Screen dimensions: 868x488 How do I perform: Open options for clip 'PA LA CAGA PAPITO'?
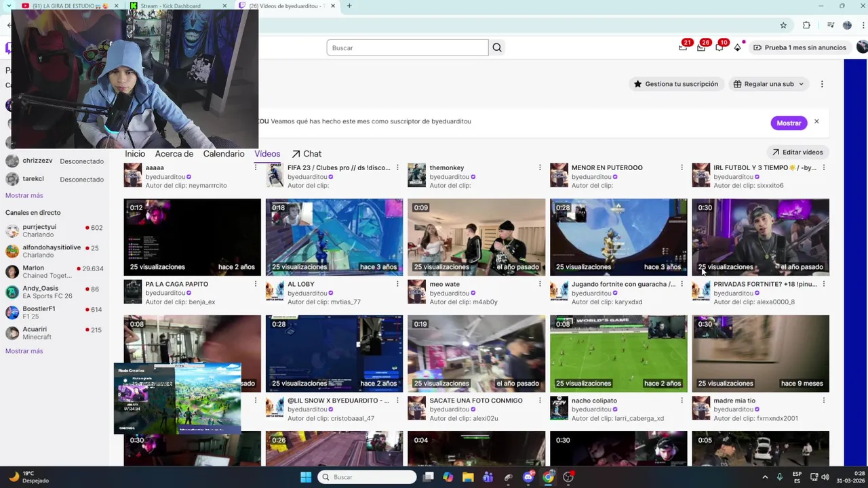tap(256, 284)
